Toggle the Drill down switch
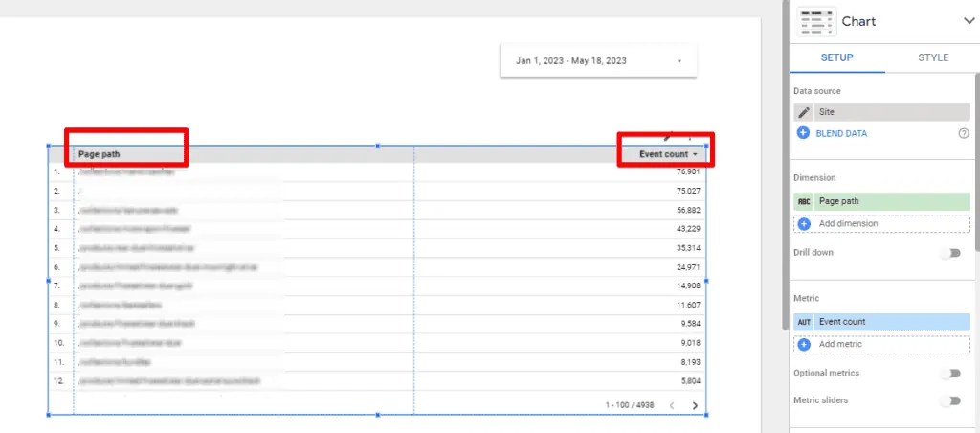The width and height of the screenshot is (980, 433). tap(950, 253)
